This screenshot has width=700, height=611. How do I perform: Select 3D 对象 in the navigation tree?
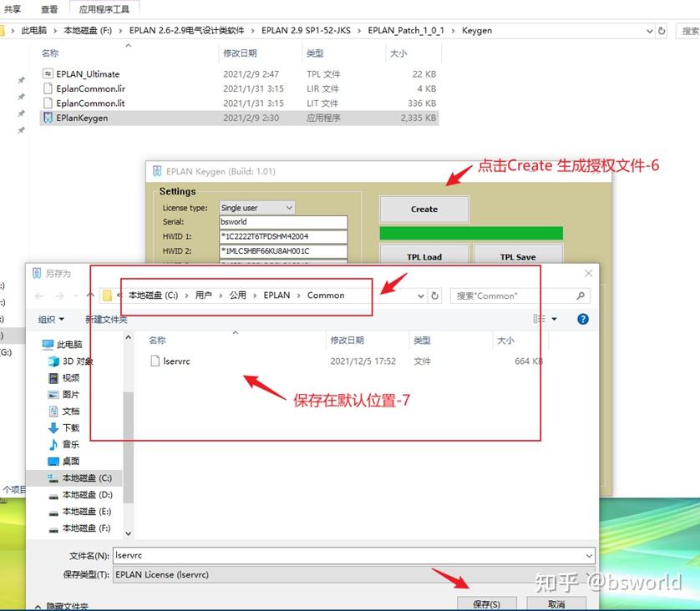pos(70,361)
